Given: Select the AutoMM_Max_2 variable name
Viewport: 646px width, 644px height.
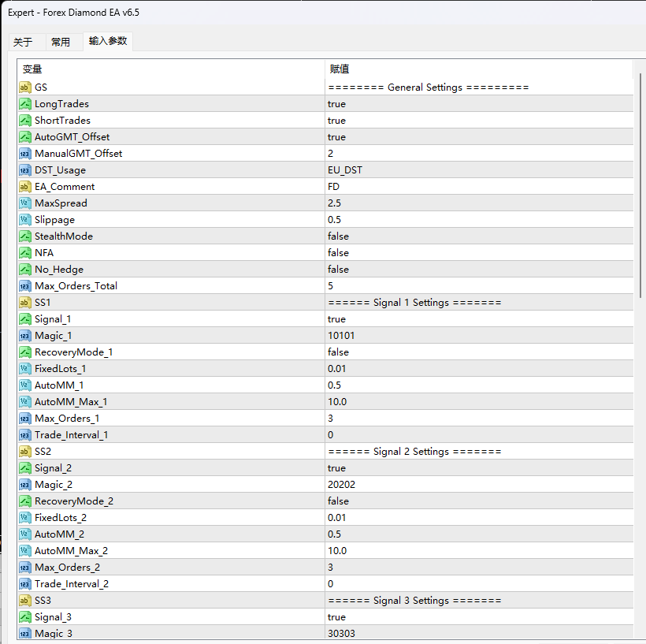Looking at the screenshot, I should [71, 551].
